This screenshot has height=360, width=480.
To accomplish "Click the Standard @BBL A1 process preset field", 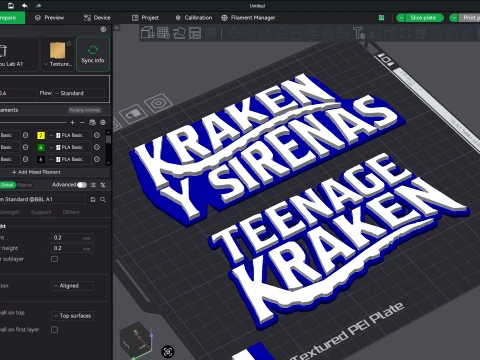I will coord(43,199).
